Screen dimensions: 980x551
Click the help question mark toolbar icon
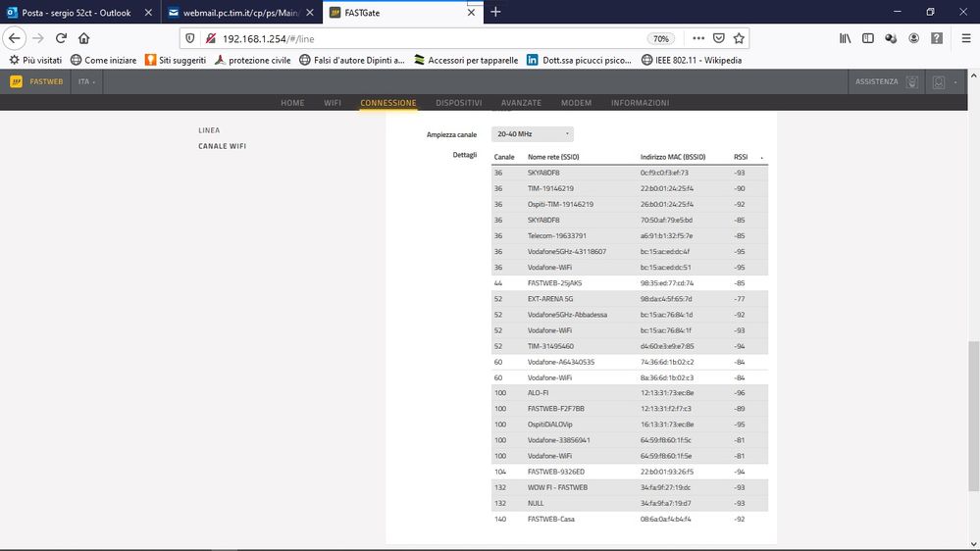[936, 39]
